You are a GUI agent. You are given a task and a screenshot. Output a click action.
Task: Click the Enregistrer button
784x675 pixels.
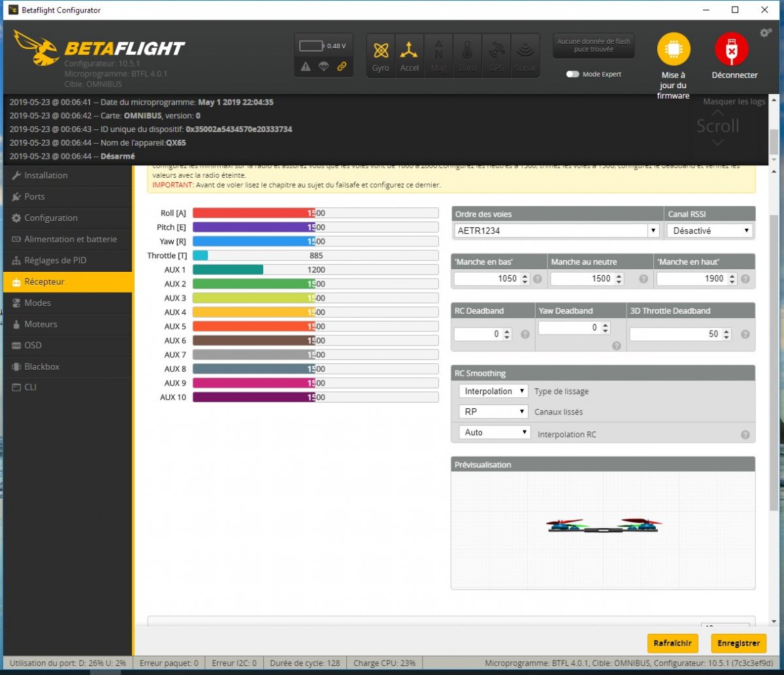[738, 643]
